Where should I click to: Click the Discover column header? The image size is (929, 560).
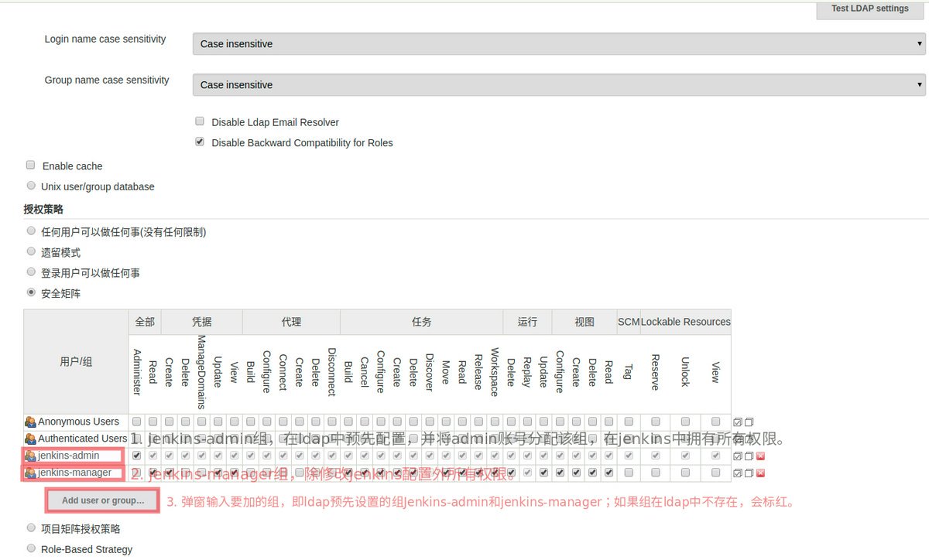tap(429, 372)
